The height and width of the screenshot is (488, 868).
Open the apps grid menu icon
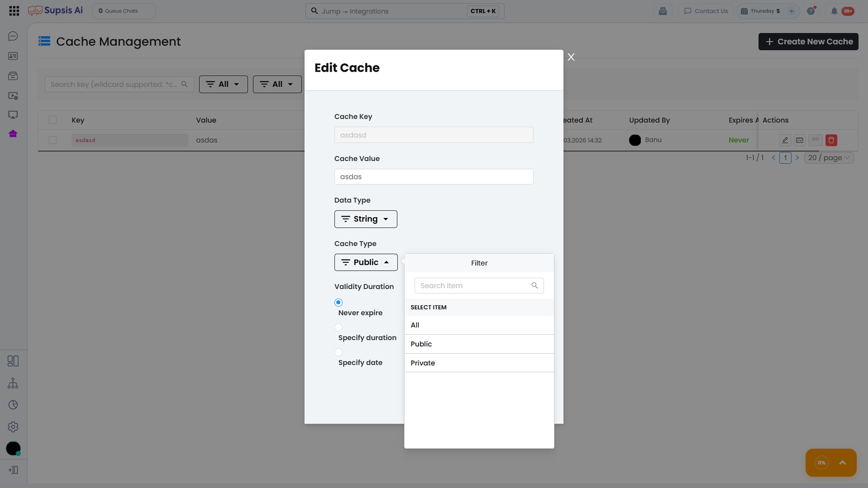point(14,11)
